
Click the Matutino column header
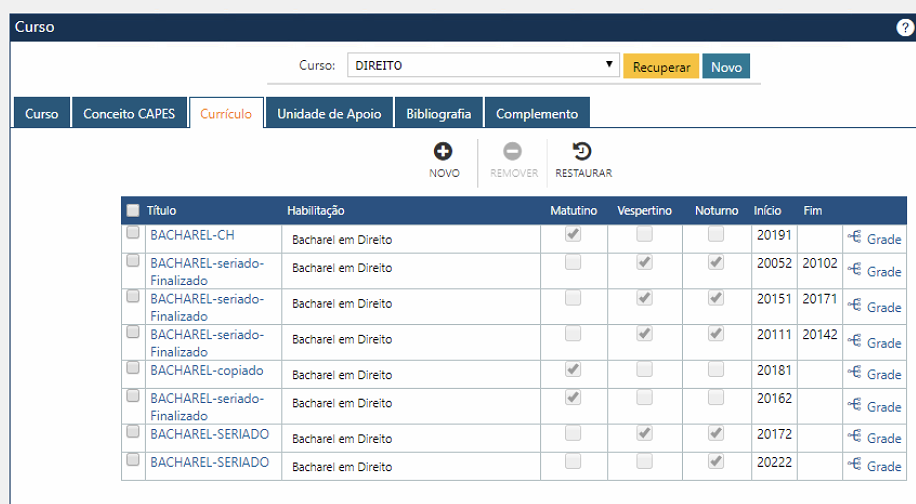click(574, 210)
